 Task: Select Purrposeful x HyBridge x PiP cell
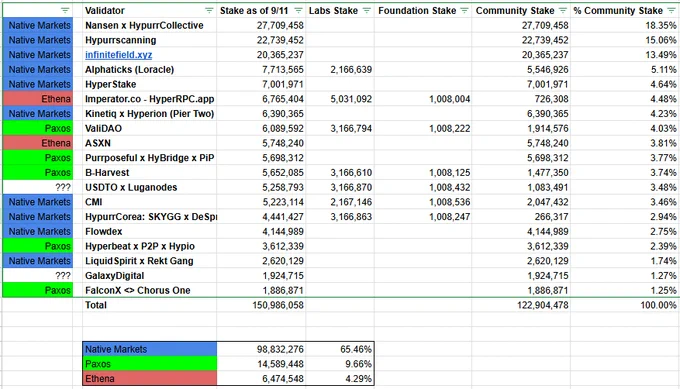[150, 158]
